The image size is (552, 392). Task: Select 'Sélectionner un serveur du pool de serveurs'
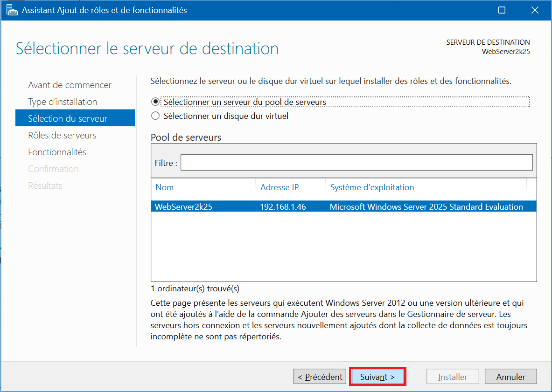coord(156,102)
